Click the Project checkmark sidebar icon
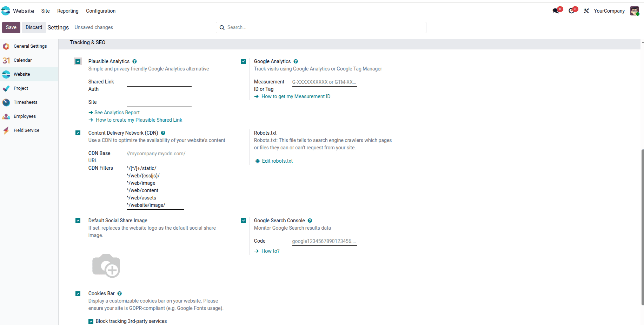 (x=6, y=88)
